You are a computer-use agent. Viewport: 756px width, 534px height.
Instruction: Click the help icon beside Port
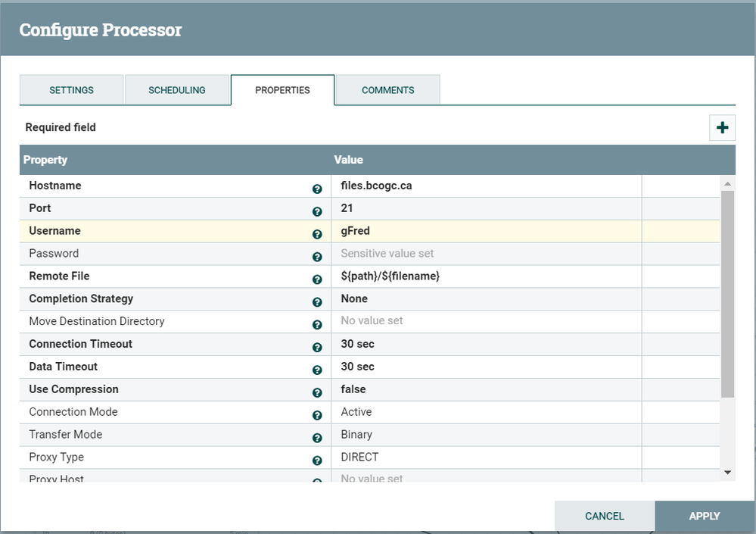click(317, 212)
